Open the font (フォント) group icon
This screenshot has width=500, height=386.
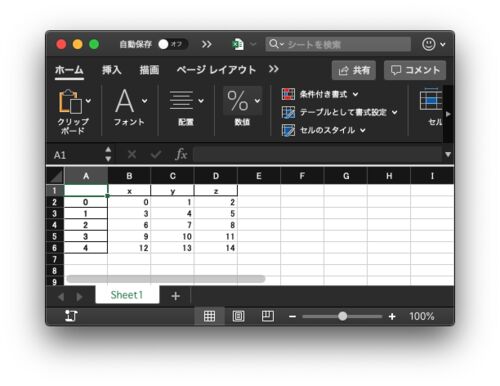pos(124,101)
